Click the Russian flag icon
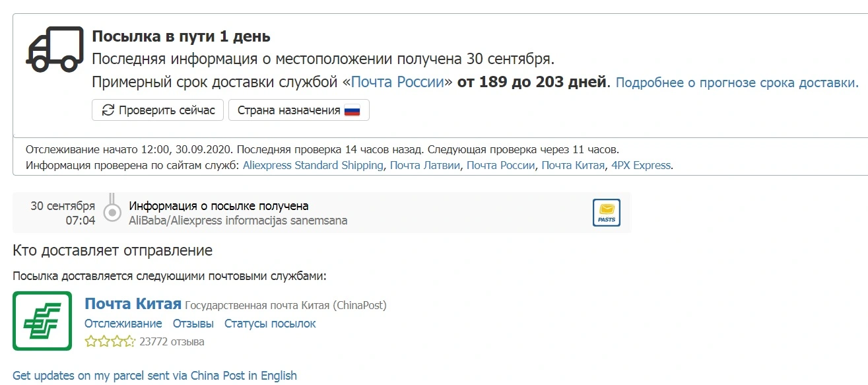This screenshot has height=385, width=868. tap(352, 110)
